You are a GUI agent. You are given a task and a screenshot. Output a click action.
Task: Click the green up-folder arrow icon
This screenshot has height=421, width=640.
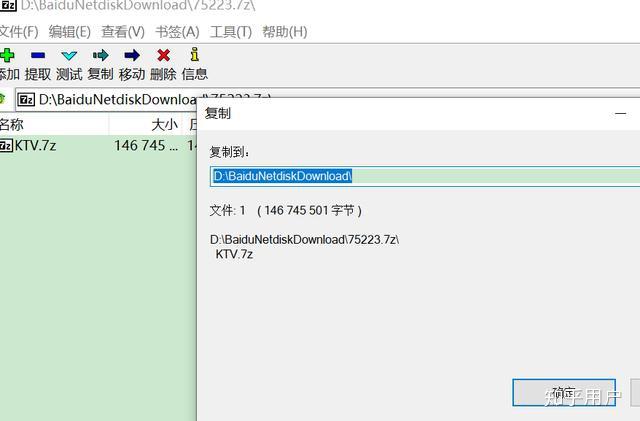point(2,98)
